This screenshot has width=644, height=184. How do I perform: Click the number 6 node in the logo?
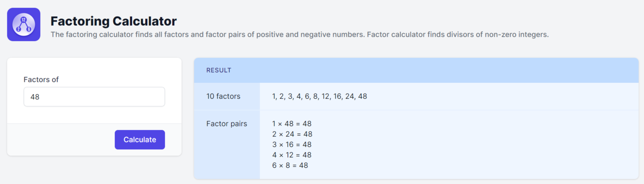[x=29, y=29]
